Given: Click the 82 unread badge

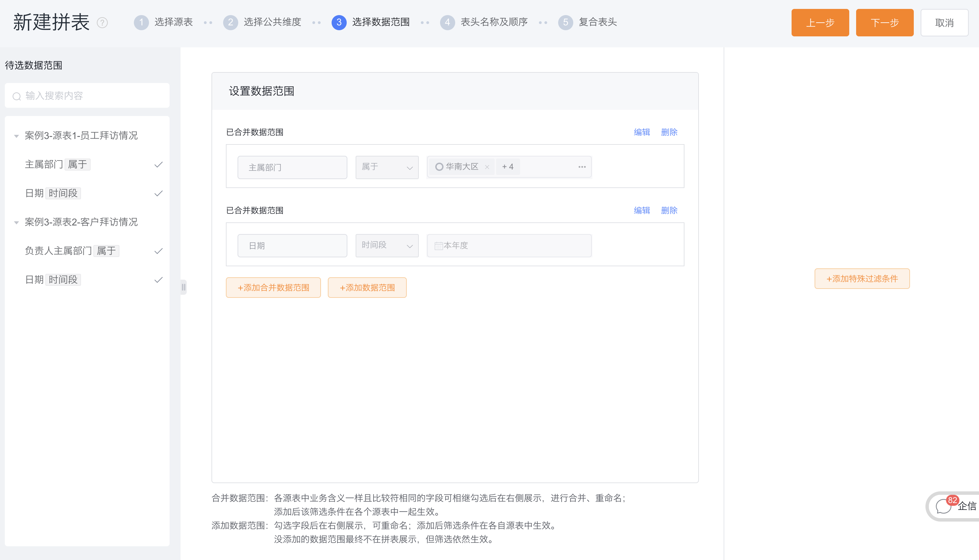Looking at the screenshot, I should 953,500.
